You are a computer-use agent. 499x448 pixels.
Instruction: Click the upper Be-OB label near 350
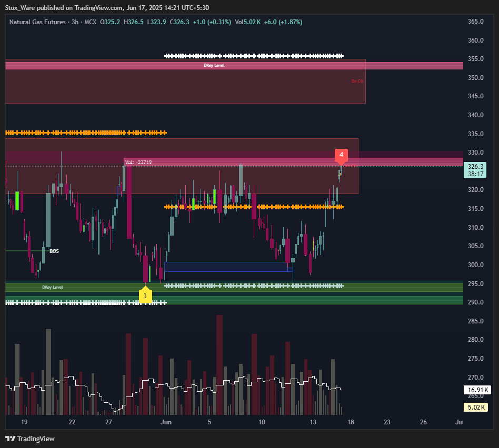pos(357,81)
